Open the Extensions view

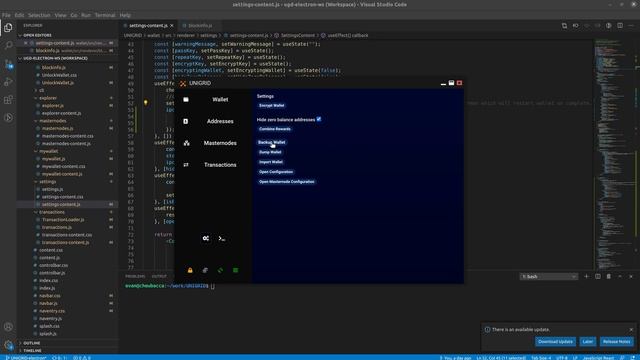pyautogui.click(x=8, y=100)
